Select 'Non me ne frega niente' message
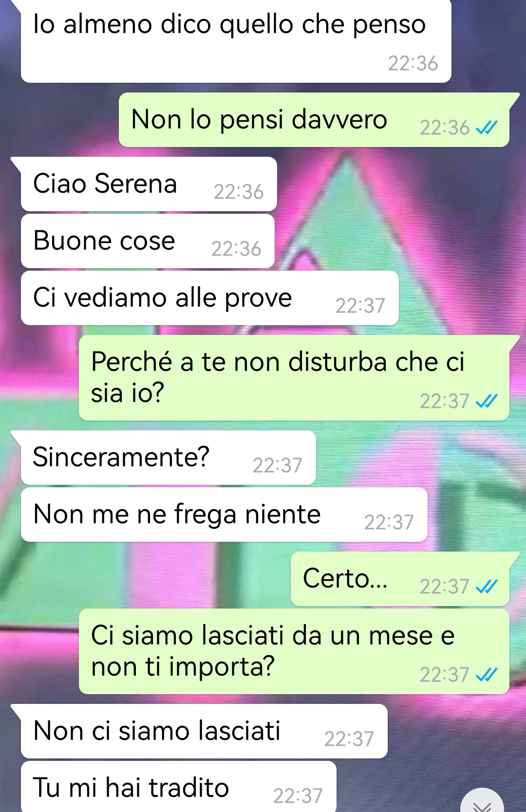This screenshot has height=812, width=526. tap(224, 515)
